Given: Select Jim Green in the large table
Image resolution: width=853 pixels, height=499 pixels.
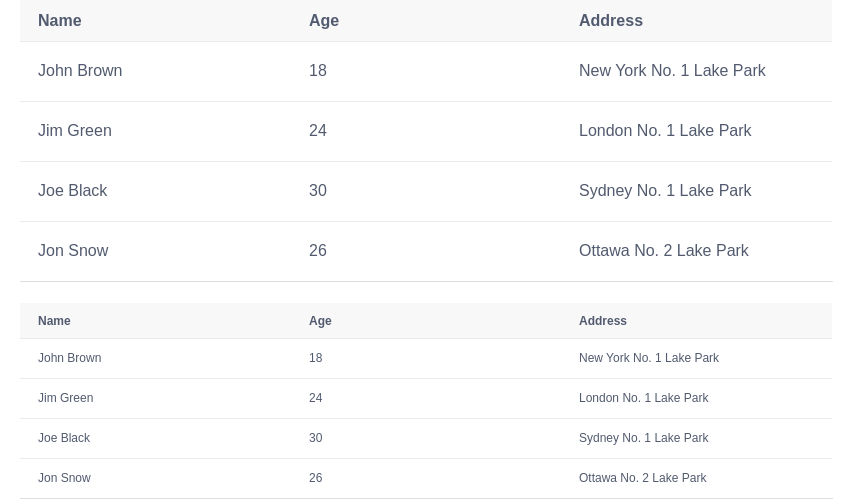Looking at the screenshot, I should click(74, 131).
